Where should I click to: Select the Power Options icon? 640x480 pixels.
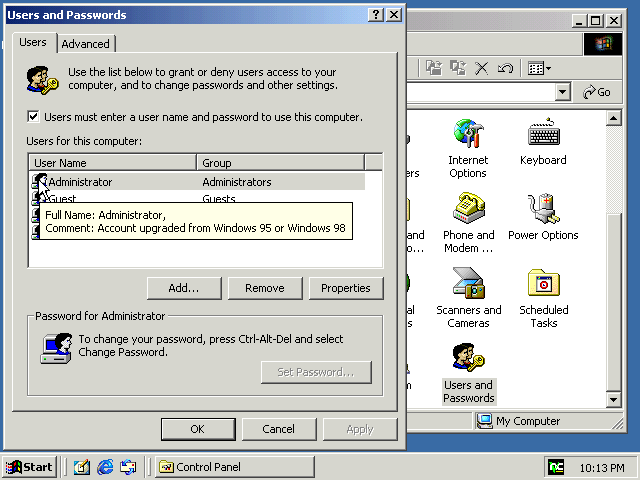[543, 222]
